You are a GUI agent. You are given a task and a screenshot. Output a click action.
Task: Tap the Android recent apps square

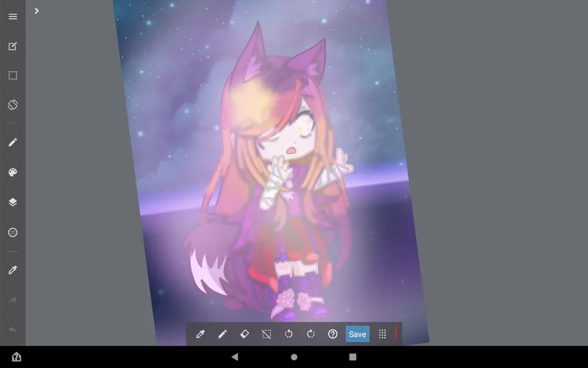[353, 357]
